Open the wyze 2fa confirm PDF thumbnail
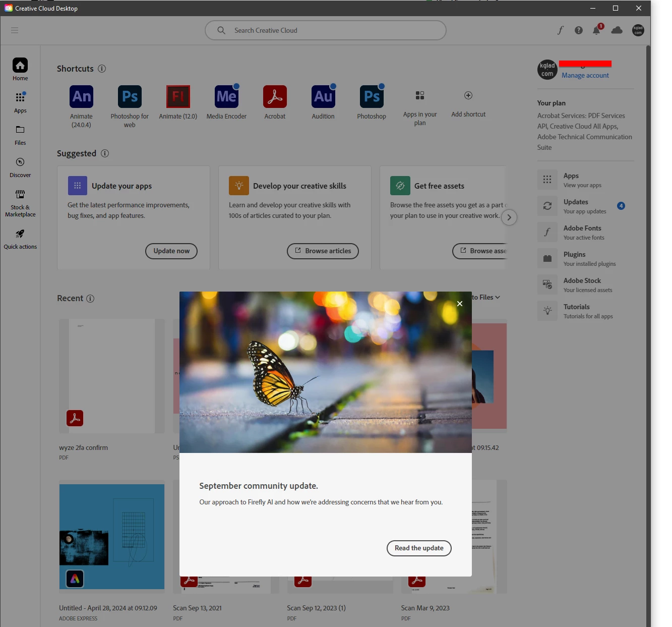The width and height of the screenshot is (672, 627). (112, 376)
